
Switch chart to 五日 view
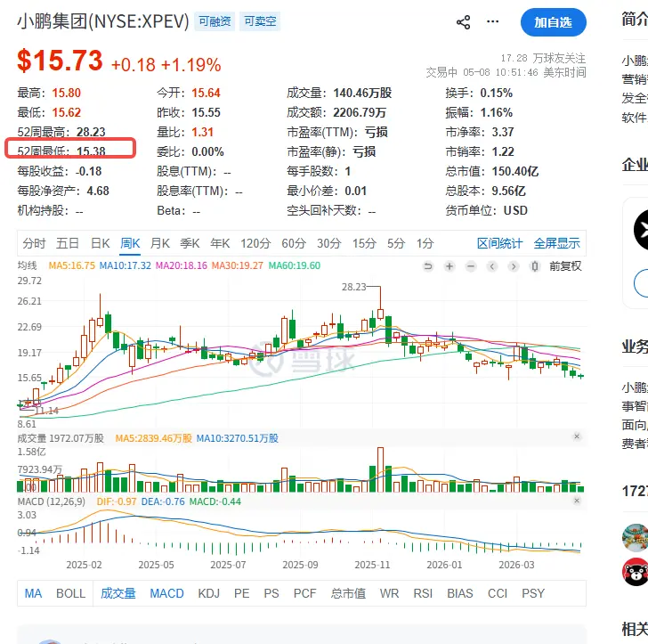click(x=68, y=243)
